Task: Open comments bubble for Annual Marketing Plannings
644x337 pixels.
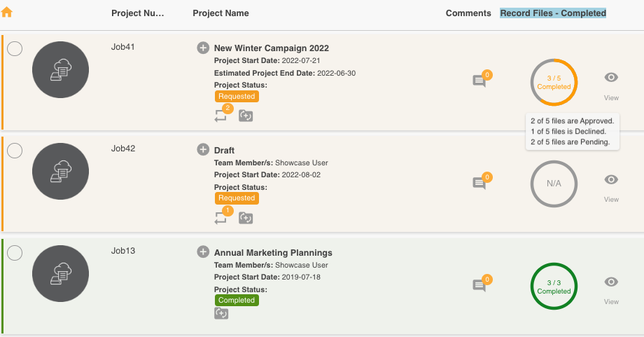Action: (x=479, y=285)
